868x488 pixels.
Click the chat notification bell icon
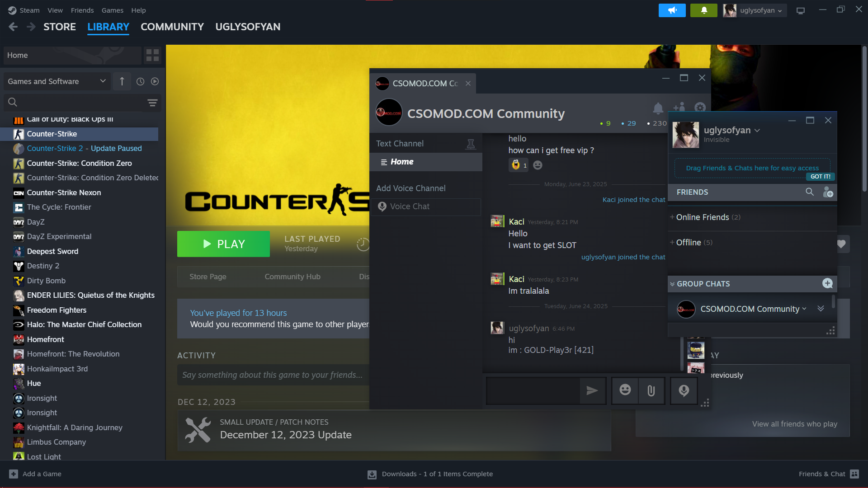(658, 108)
